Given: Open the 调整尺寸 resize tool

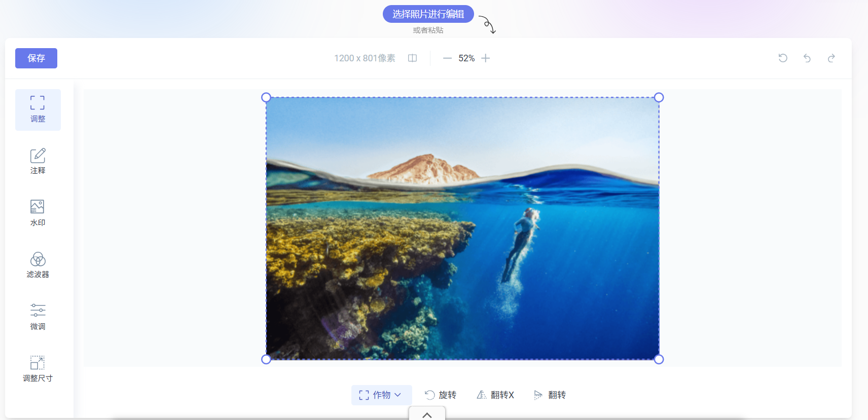Looking at the screenshot, I should (38, 369).
